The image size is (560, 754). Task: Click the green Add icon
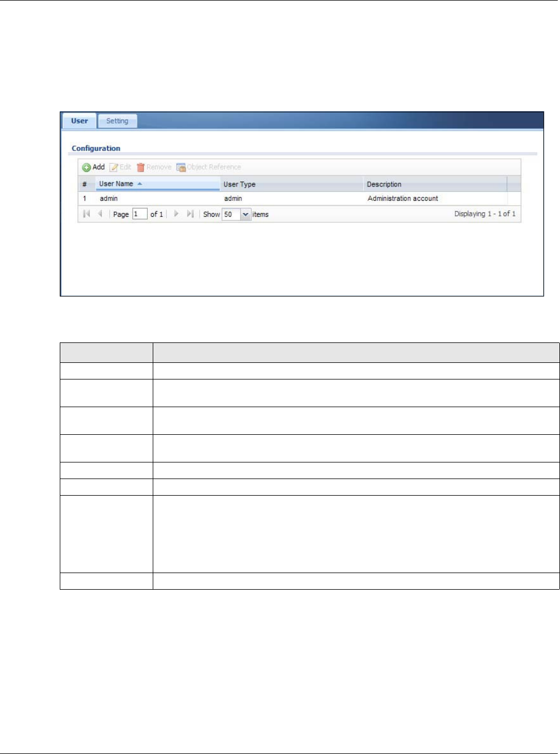click(x=86, y=168)
